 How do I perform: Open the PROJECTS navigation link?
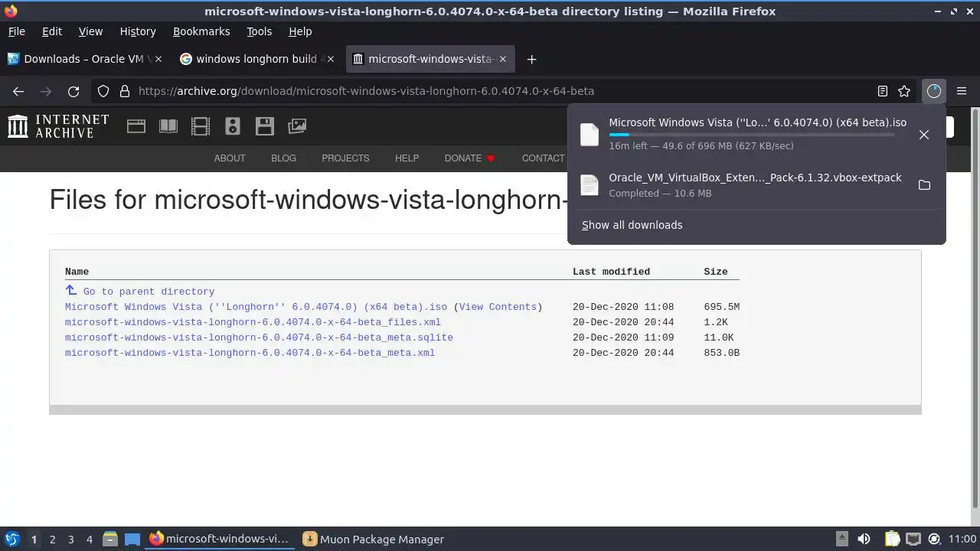coord(345,158)
